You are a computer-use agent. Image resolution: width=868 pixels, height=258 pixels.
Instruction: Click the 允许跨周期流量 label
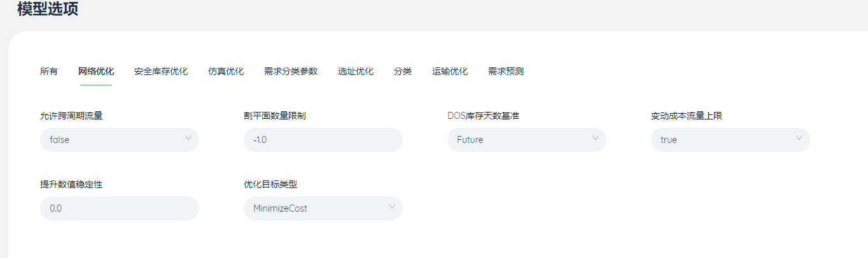[71, 116]
